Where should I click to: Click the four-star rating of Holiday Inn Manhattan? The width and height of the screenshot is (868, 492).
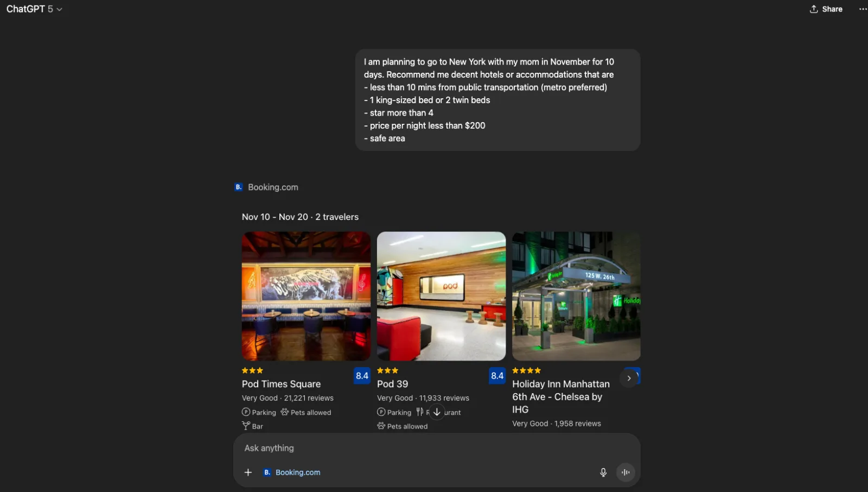point(526,370)
